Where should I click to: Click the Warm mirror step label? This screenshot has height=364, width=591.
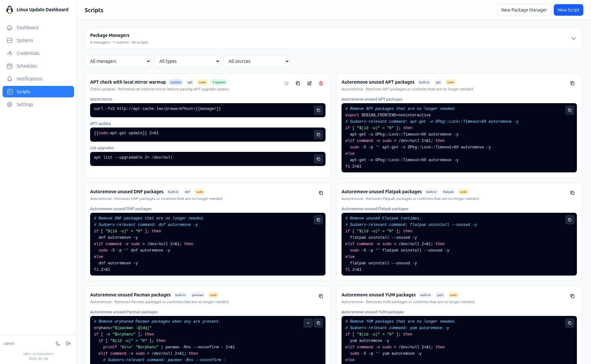tap(101, 99)
